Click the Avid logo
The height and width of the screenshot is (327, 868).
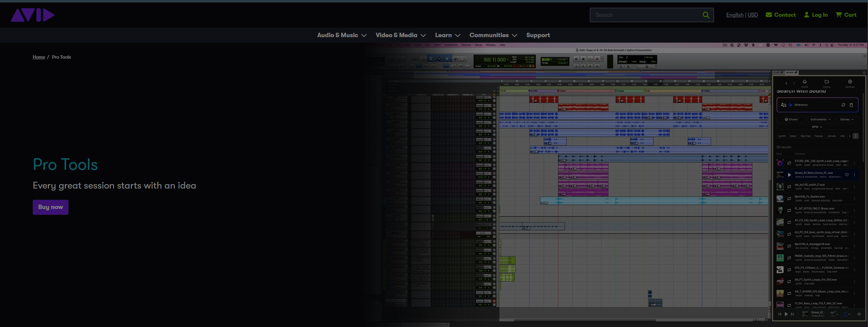(32, 15)
